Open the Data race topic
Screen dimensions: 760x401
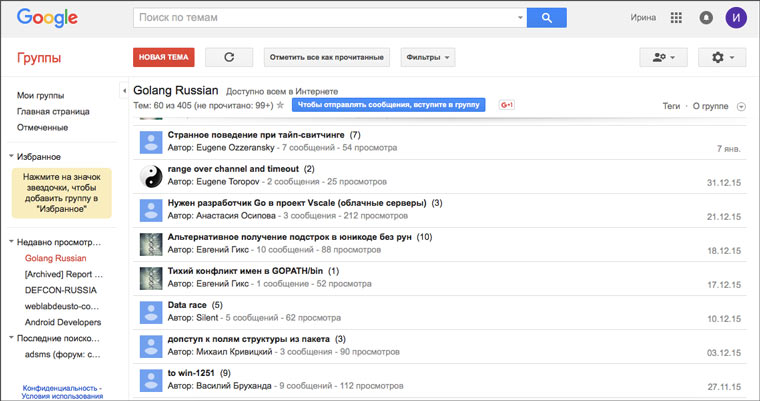pyautogui.click(x=188, y=305)
